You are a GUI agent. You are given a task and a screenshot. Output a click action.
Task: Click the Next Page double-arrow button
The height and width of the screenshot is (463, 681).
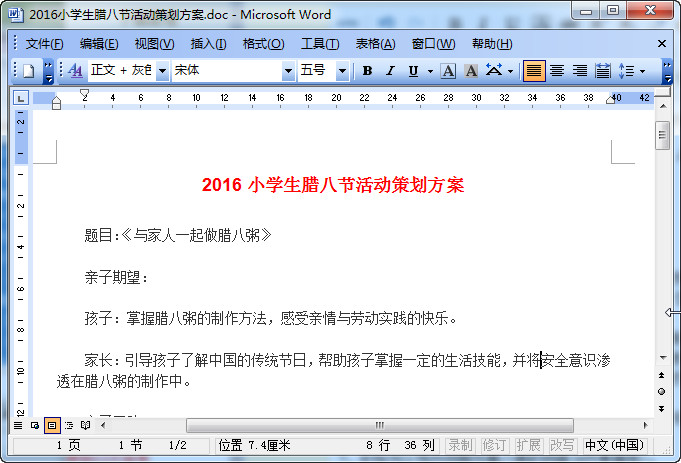661,408
